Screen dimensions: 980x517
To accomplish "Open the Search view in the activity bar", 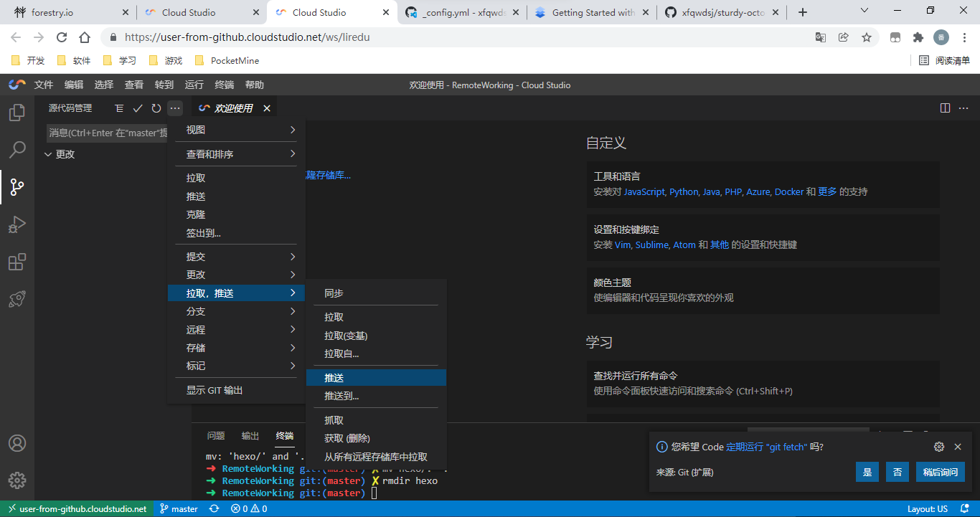I will [17, 150].
